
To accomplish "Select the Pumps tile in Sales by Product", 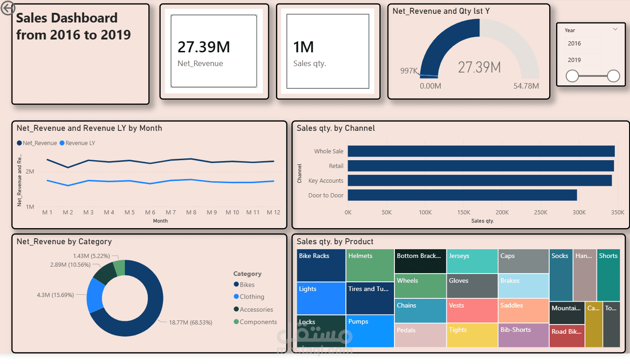I will click(370, 330).
